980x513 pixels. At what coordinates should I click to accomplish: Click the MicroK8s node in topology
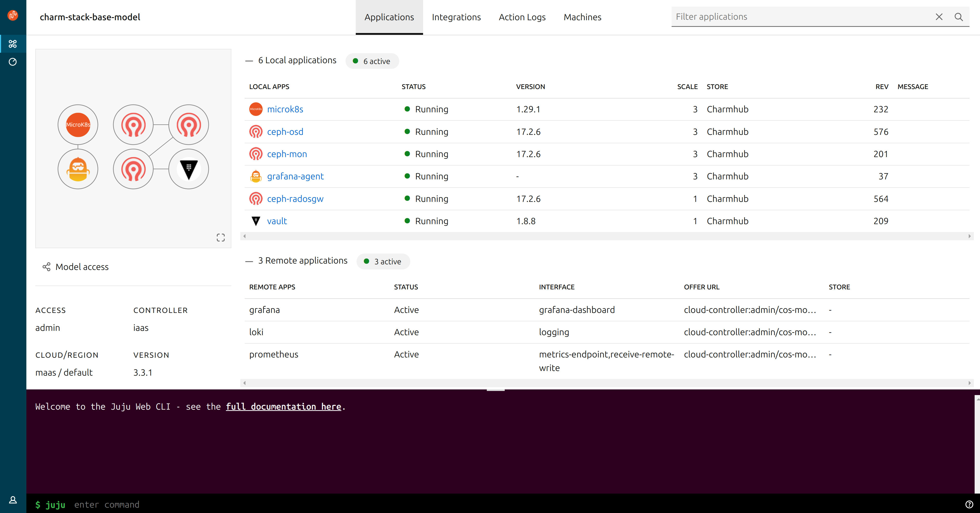click(x=78, y=125)
